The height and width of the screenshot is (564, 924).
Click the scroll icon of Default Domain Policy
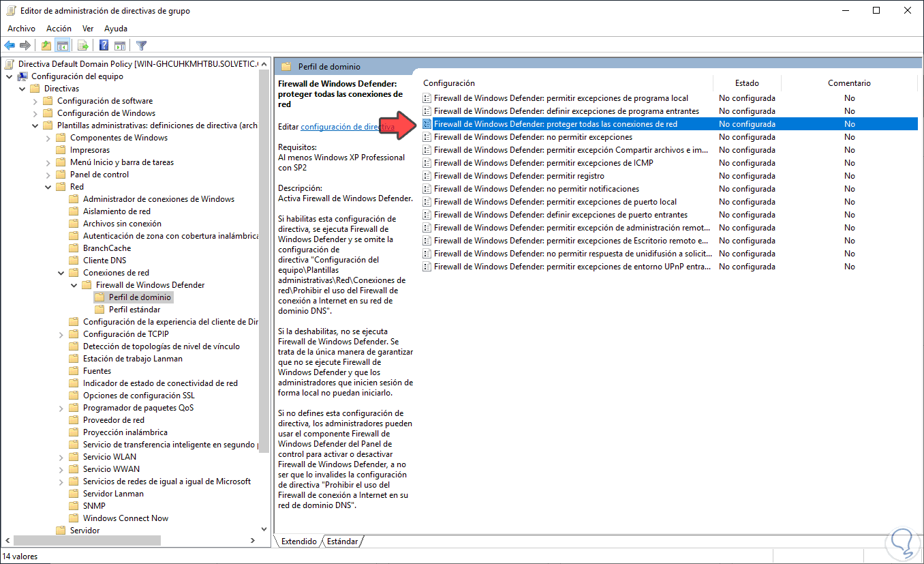tap(10, 64)
